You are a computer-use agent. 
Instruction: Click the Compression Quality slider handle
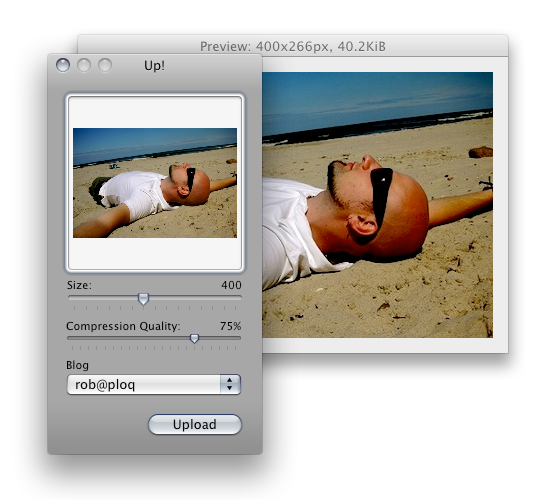tap(194, 338)
